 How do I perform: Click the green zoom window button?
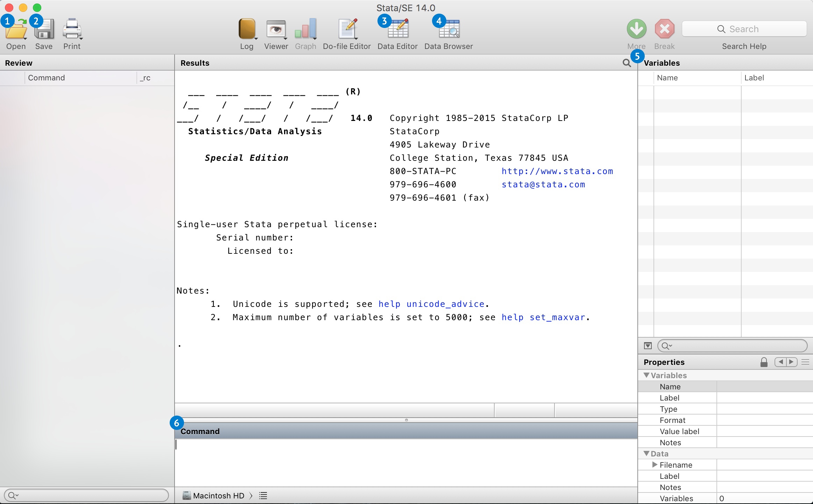[37, 7]
